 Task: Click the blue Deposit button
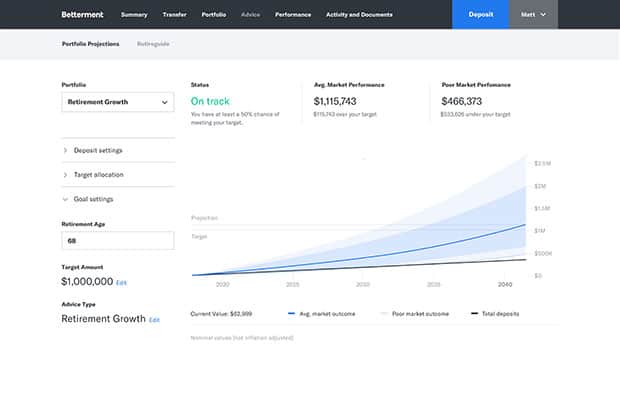pos(481,15)
